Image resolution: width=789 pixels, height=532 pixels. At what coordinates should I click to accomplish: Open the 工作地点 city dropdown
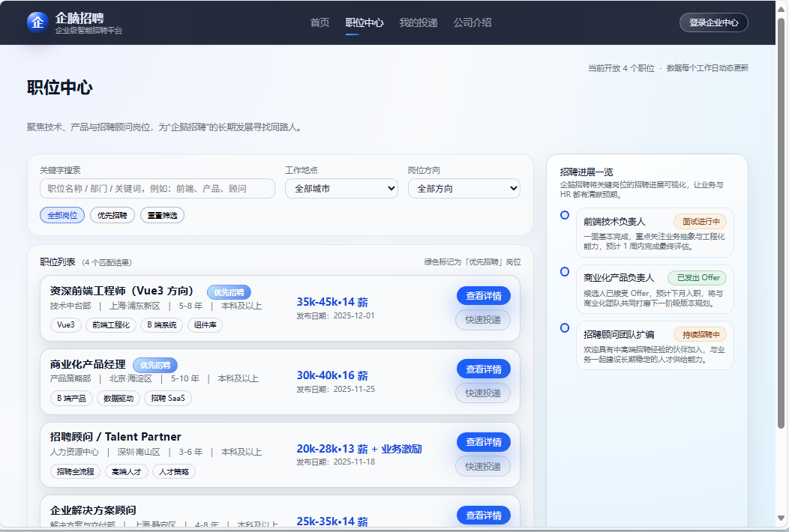341,189
